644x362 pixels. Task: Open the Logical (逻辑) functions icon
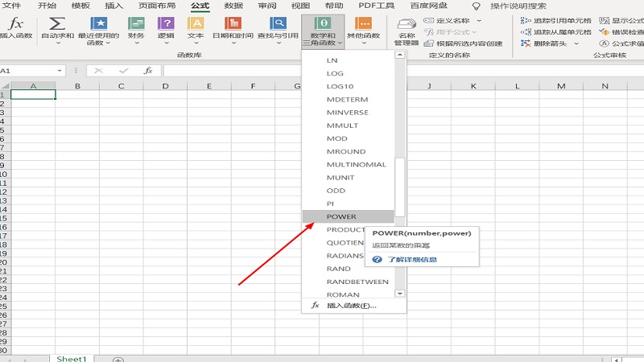pos(166,25)
